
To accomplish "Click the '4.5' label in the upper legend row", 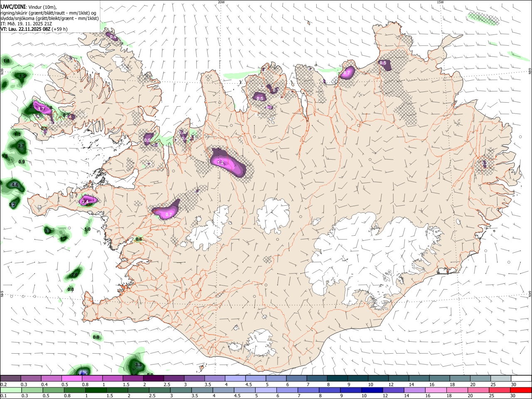I will click(x=248, y=384).
